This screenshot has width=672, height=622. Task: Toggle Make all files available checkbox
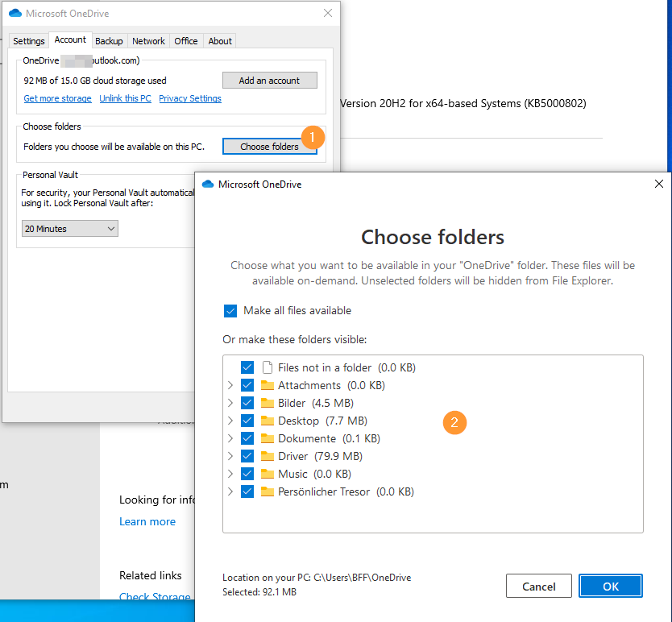[230, 311]
